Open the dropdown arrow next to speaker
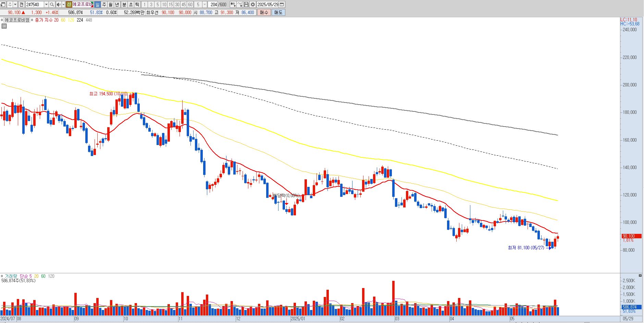 point(63,4)
